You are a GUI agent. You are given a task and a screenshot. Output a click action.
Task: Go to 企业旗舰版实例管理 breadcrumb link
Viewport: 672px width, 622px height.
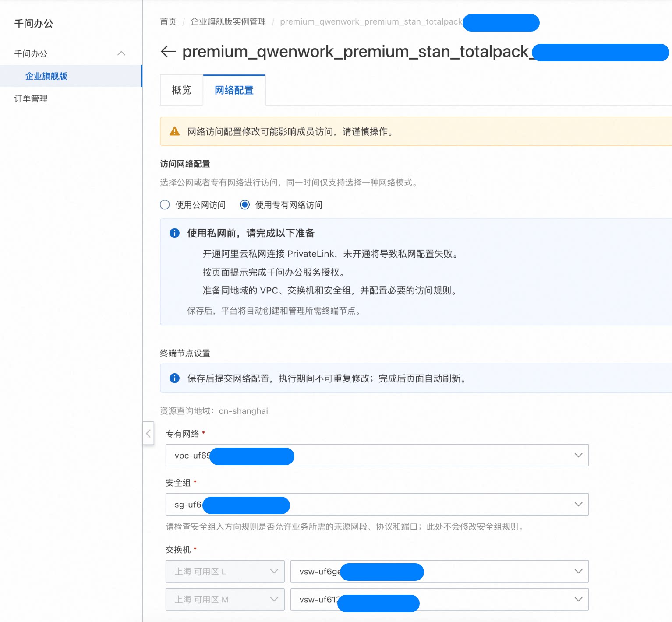pyautogui.click(x=228, y=21)
